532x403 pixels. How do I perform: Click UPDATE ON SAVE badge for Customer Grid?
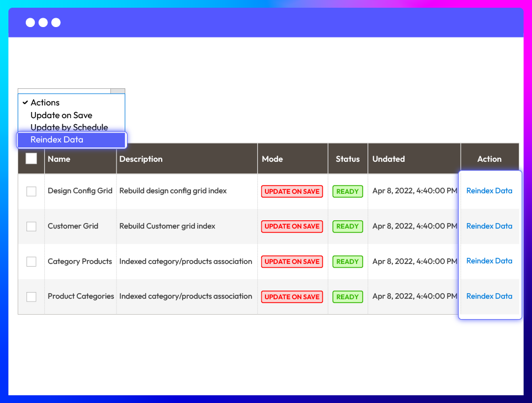click(x=292, y=226)
